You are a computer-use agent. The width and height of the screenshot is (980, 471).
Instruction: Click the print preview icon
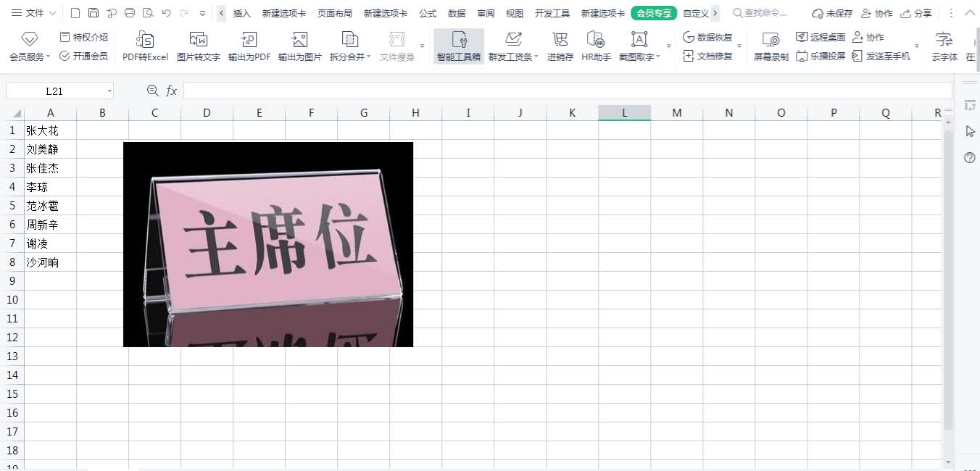[148, 13]
